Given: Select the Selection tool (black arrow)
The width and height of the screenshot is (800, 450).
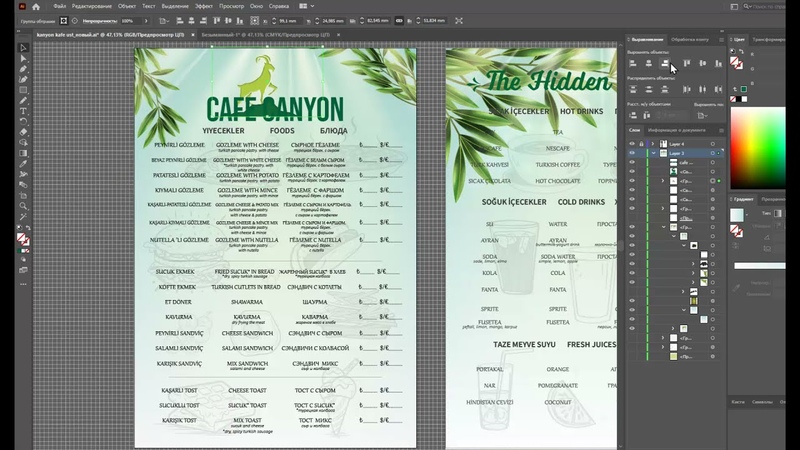Looking at the screenshot, I should coord(23,47).
